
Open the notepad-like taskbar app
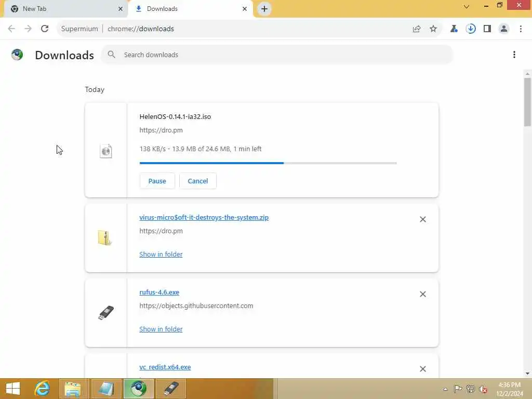106,389
